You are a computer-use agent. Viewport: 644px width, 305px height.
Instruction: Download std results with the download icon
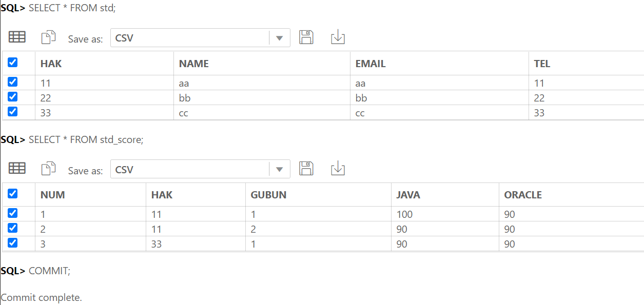point(338,37)
